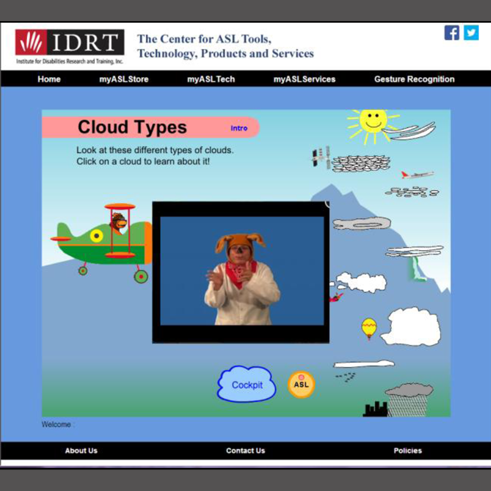Click the yellow hot air balloon
The image size is (491, 491).
pos(369,329)
